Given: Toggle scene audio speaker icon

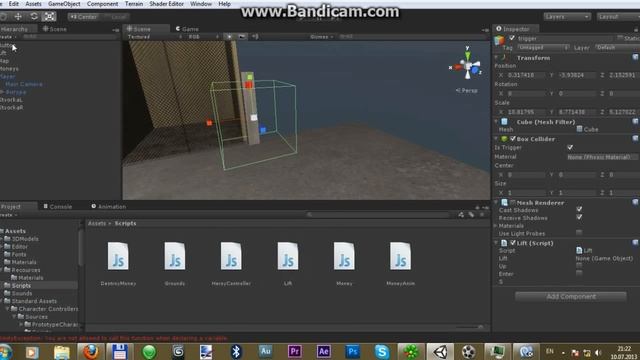Looking at the screenshot, I should [255, 37].
